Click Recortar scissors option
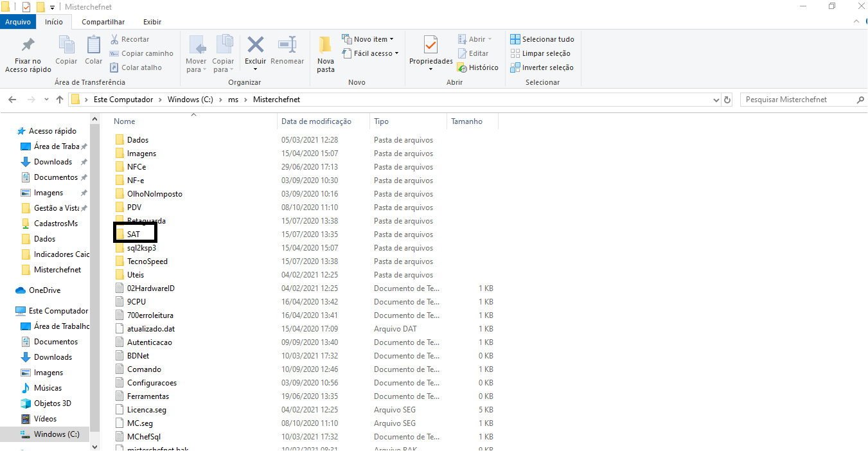 (129, 39)
